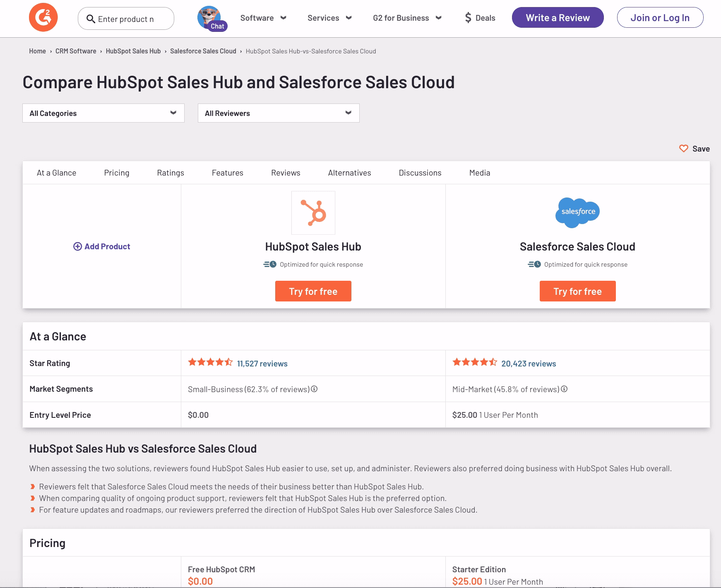Viewport: 721px width, 588px height.
Task: Switch to the Discussions tab
Action: tap(420, 173)
